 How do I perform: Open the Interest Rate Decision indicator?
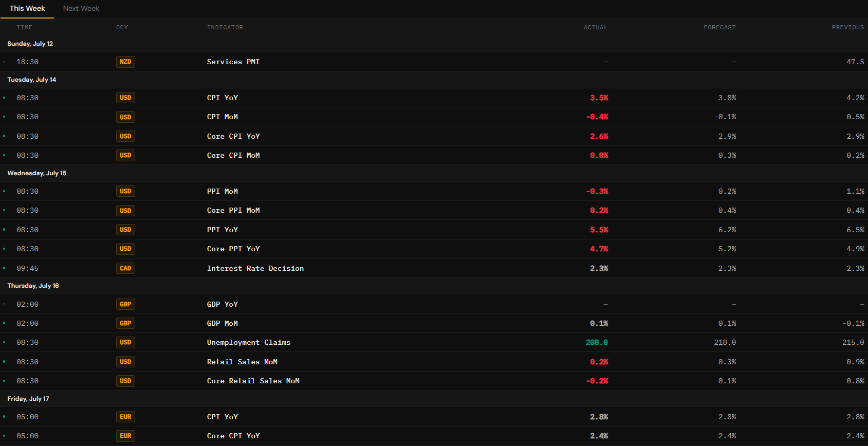point(255,268)
